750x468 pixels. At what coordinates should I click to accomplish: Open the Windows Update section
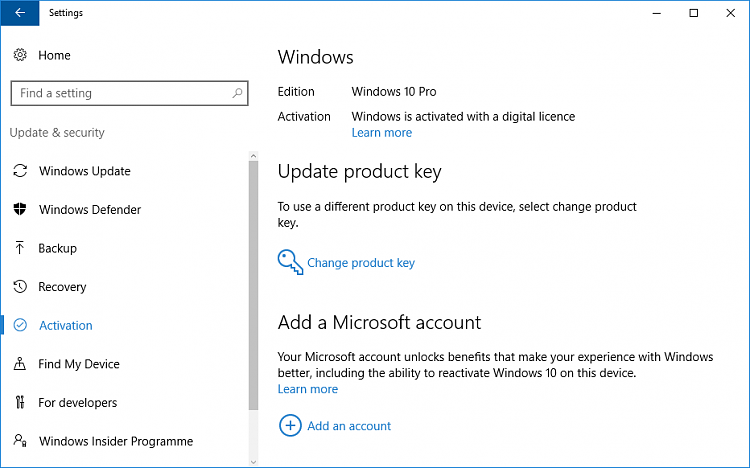[85, 171]
